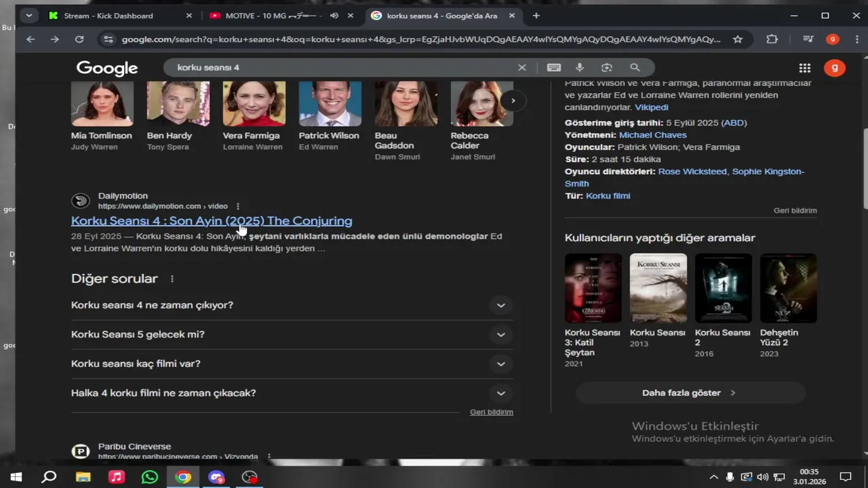Open File Explorer from the taskbar
Screen dimensions: 868x488
(x=83, y=477)
